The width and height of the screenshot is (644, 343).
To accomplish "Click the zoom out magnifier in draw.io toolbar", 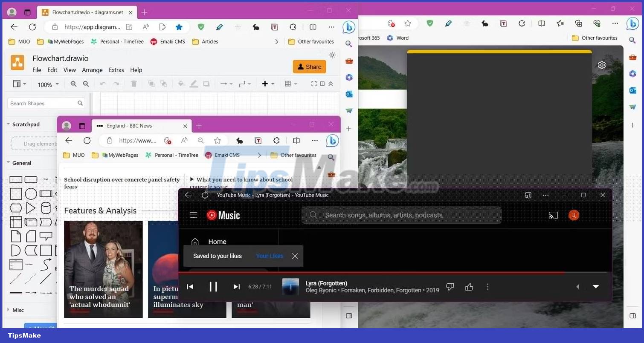I will coord(86,84).
